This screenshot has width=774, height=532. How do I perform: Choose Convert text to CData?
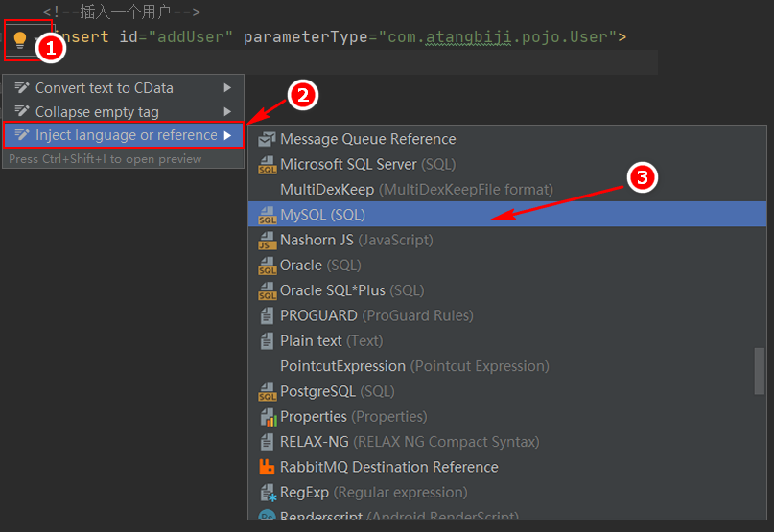pos(123,88)
